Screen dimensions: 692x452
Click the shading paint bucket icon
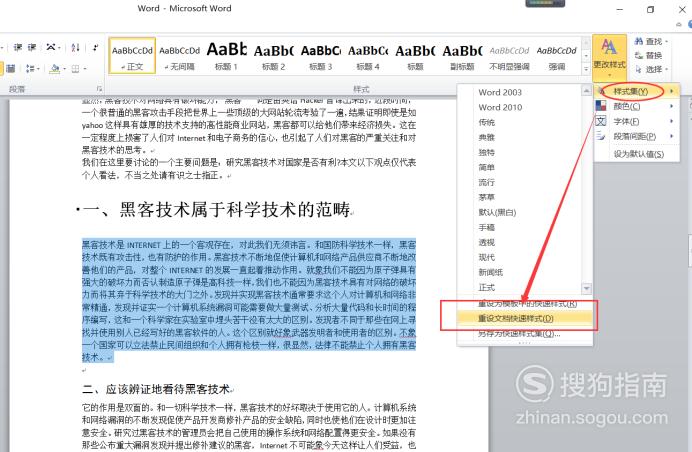pyautogui.click(x=55, y=68)
